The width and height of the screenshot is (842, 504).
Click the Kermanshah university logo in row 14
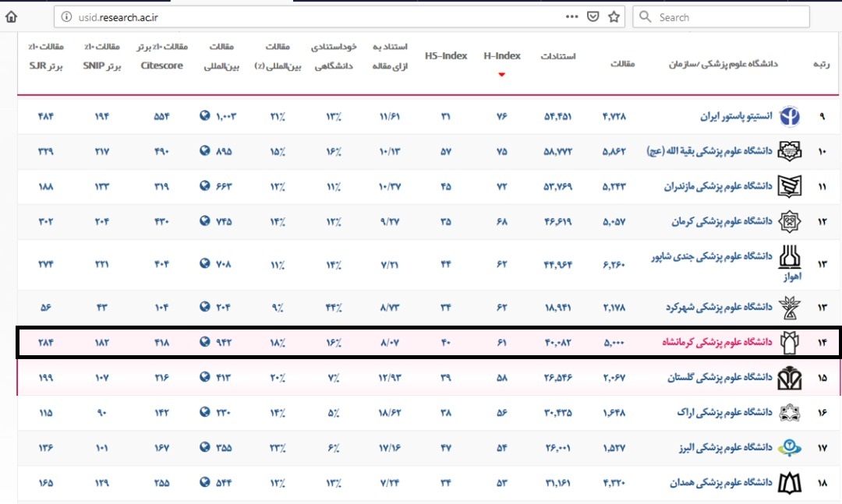tap(789, 343)
